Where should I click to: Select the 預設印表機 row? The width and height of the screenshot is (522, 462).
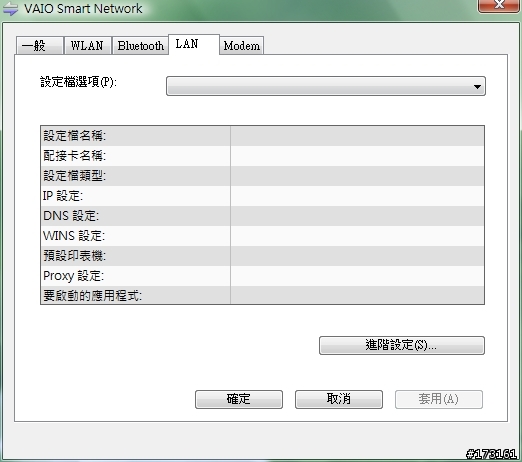[x=262, y=256]
